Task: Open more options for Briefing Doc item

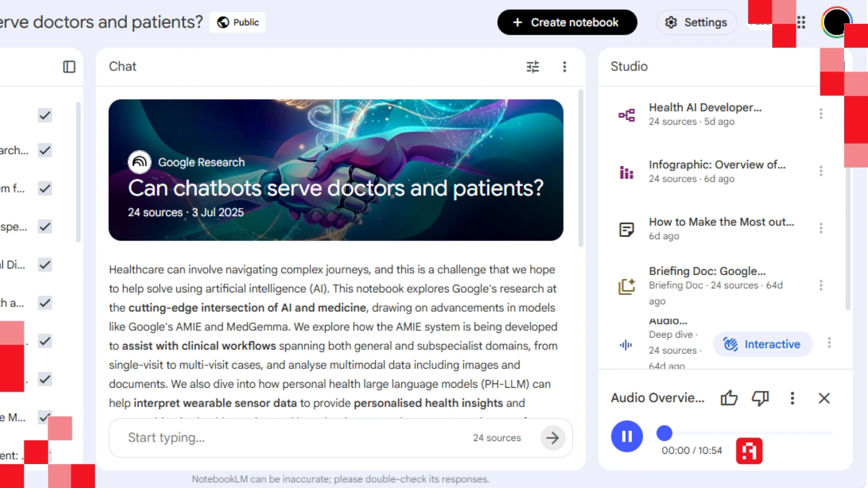Action: coord(821,285)
